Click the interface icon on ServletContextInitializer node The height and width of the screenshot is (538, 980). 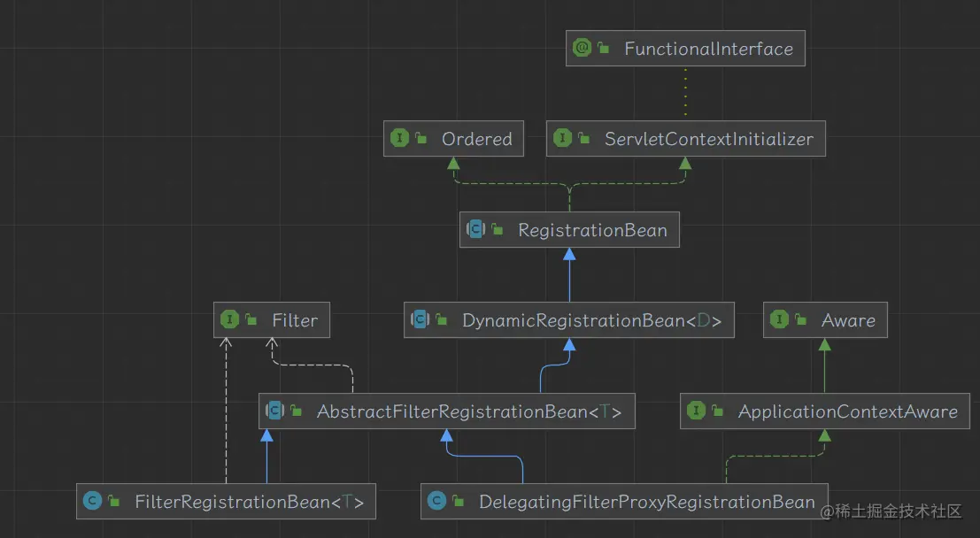[562, 138]
